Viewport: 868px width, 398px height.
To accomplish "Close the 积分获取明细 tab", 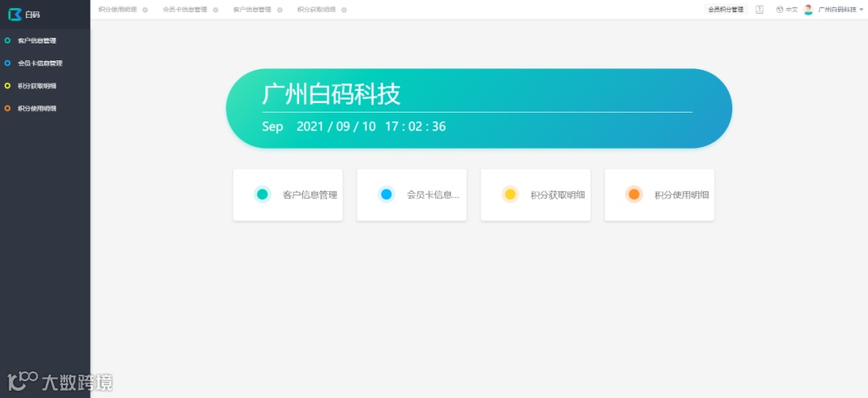I will click(344, 10).
